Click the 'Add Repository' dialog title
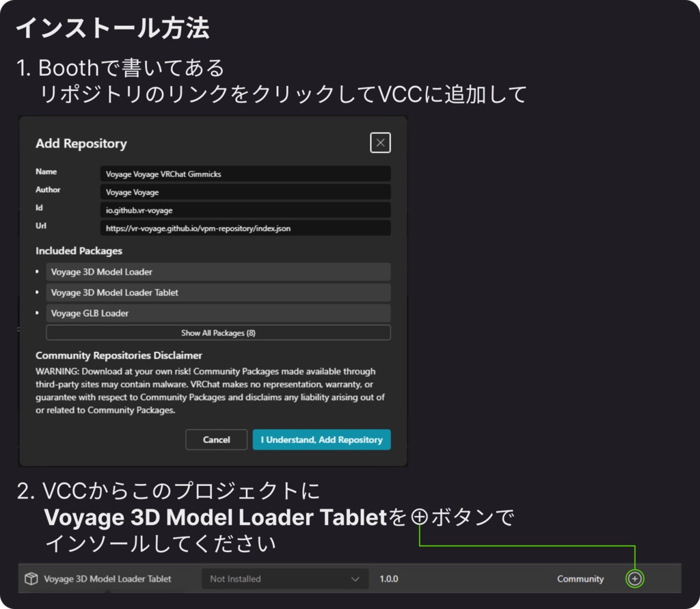 coord(81,144)
